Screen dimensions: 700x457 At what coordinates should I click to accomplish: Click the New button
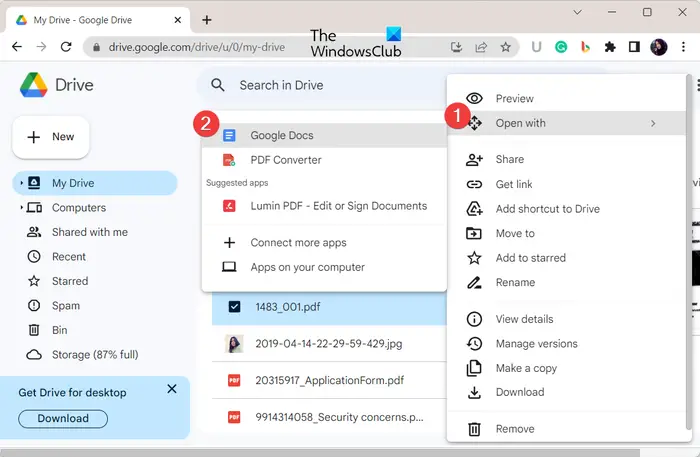(x=51, y=137)
